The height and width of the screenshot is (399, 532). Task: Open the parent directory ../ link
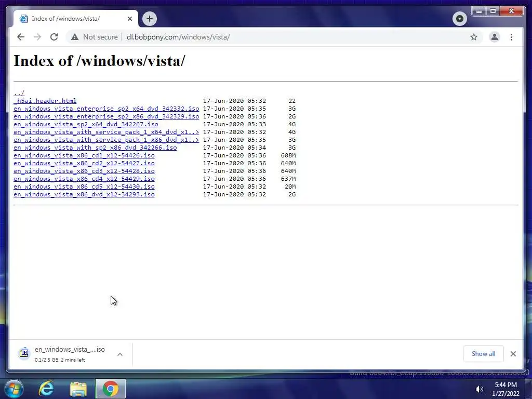19,93
